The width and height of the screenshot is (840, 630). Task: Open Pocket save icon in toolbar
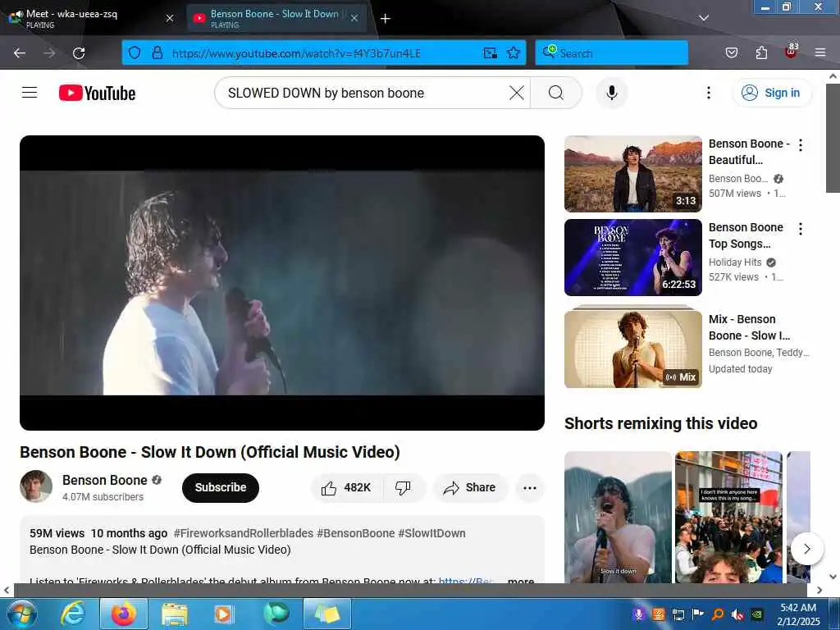[x=731, y=52]
